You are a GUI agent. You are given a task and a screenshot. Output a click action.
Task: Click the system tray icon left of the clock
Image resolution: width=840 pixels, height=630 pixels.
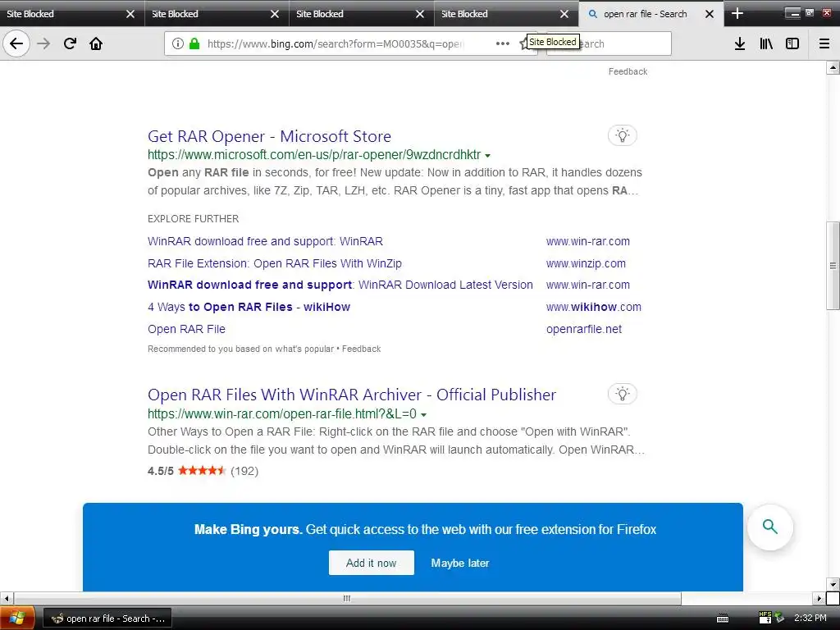[779, 618]
